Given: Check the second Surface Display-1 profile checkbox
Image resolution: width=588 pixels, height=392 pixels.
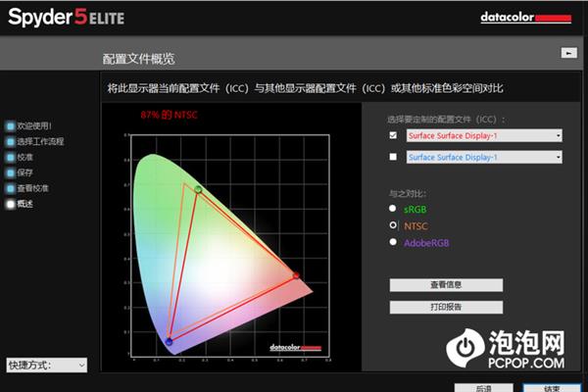Looking at the screenshot, I should (393, 157).
